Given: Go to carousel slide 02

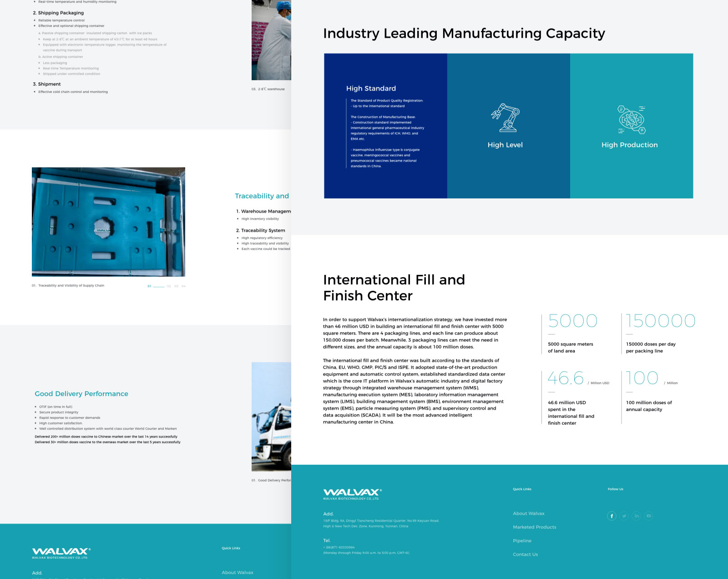Looking at the screenshot, I should click(169, 286).
